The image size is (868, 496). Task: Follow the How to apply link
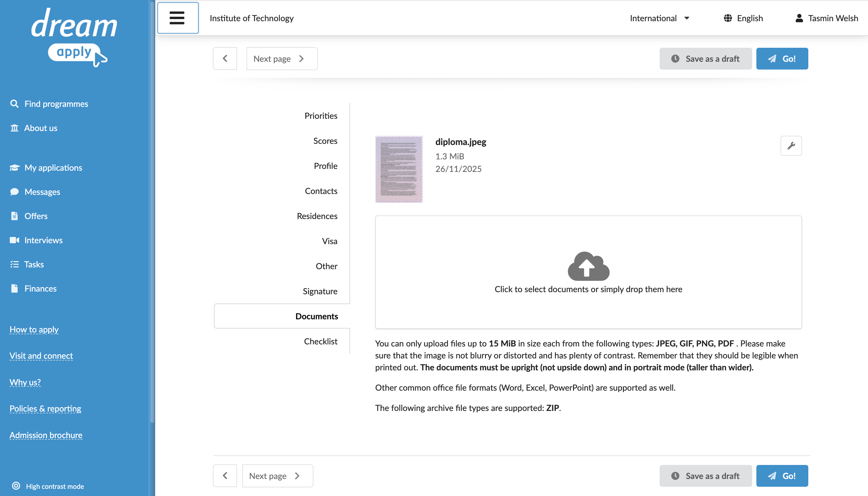pos(34,329)
